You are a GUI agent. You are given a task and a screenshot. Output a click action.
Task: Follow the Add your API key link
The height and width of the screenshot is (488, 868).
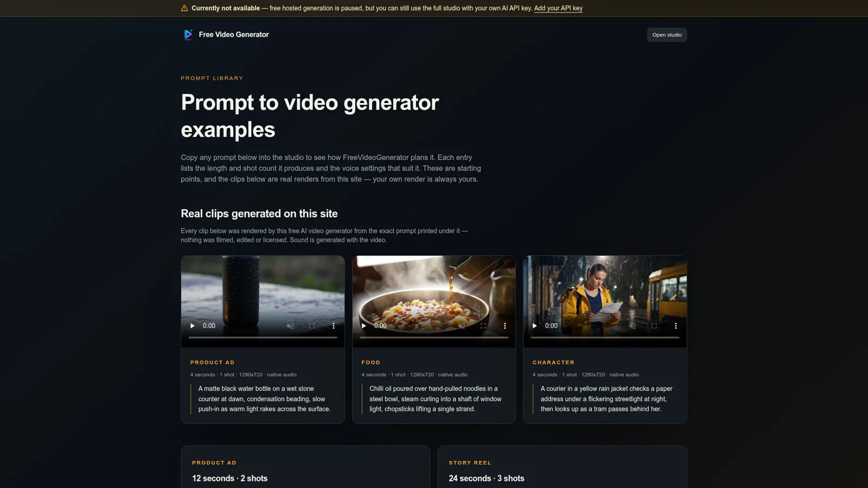[558, 8]
